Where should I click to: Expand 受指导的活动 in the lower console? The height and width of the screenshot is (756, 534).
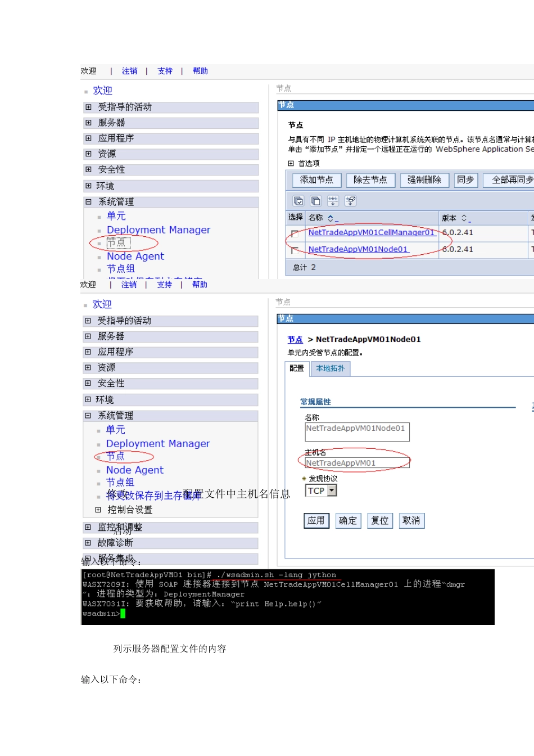coord(88,321)
